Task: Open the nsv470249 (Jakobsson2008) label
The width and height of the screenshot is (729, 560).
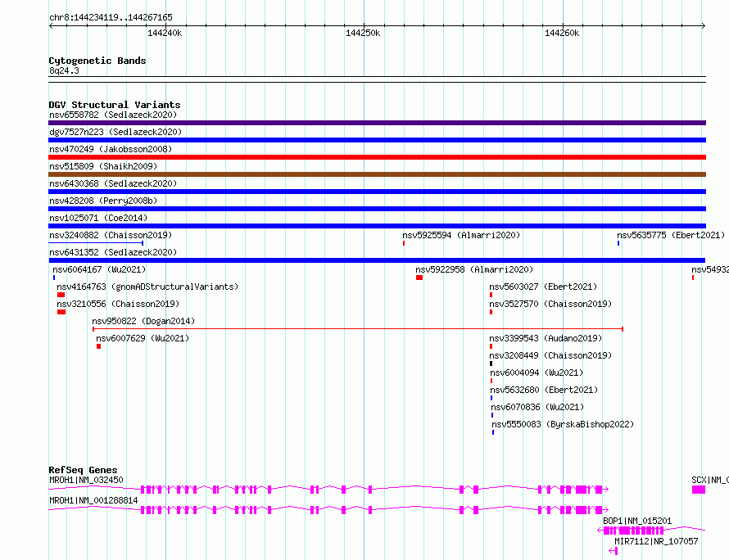Action: 111,149
